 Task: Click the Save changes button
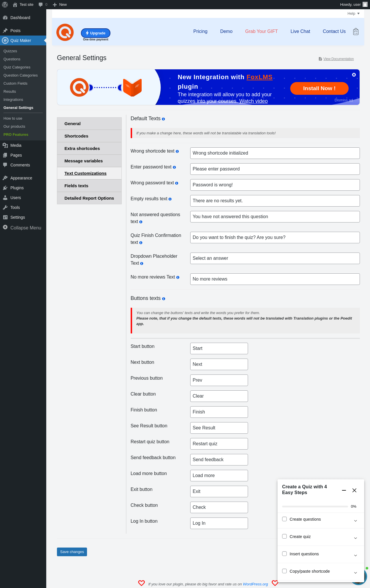click(72, 552)
